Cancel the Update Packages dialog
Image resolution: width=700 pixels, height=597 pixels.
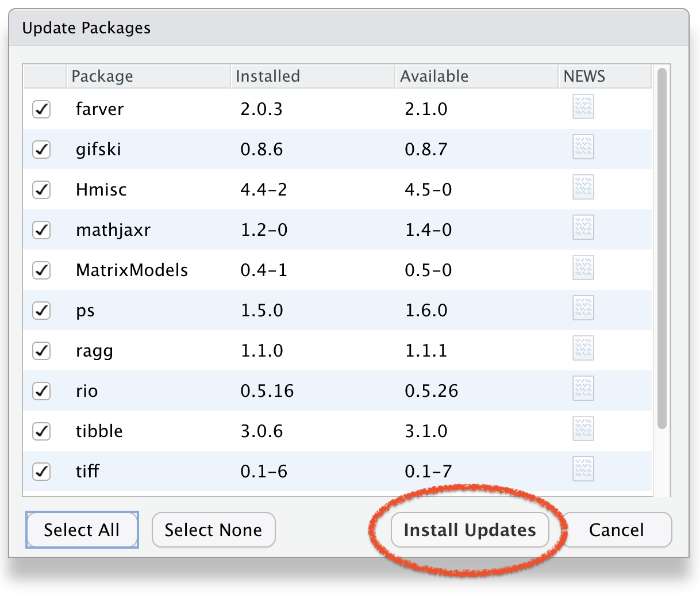pos(616,530)
